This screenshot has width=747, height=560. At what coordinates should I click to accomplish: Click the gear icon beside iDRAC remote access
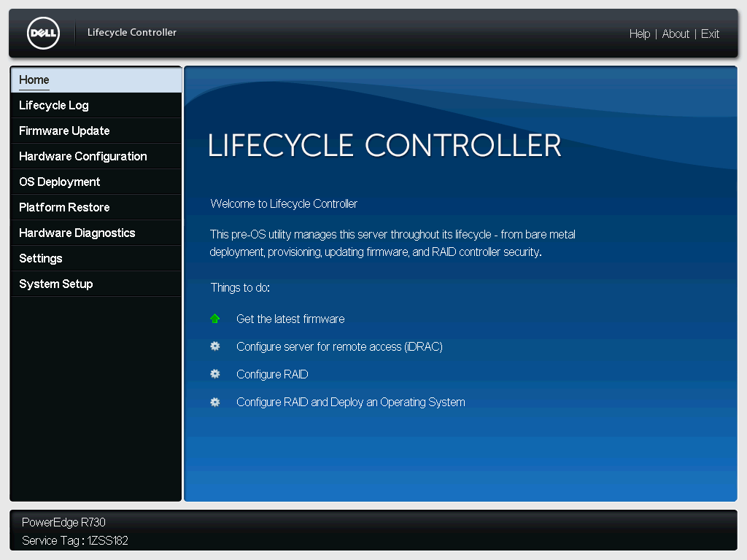(x=214, y=346)
